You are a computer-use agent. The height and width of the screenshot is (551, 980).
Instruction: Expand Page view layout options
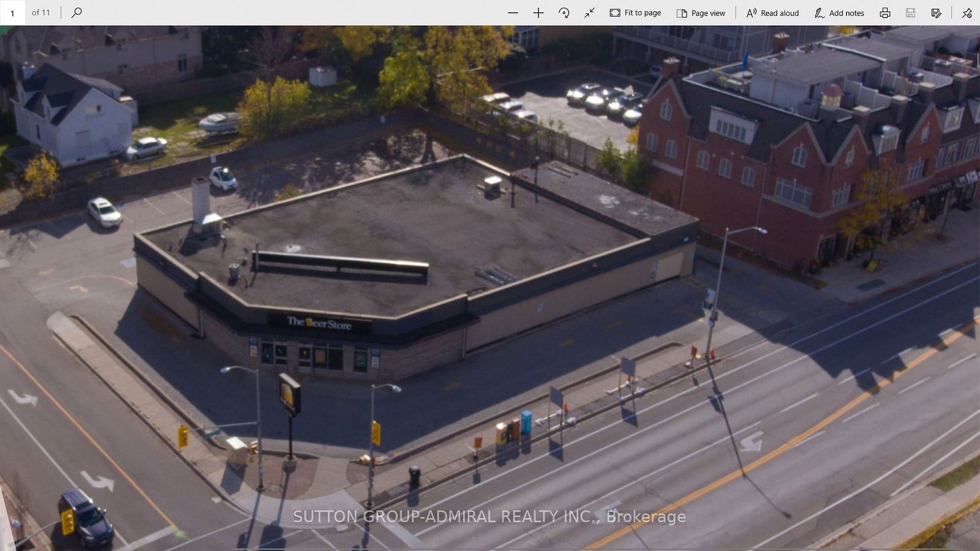(x=701, y=12)
